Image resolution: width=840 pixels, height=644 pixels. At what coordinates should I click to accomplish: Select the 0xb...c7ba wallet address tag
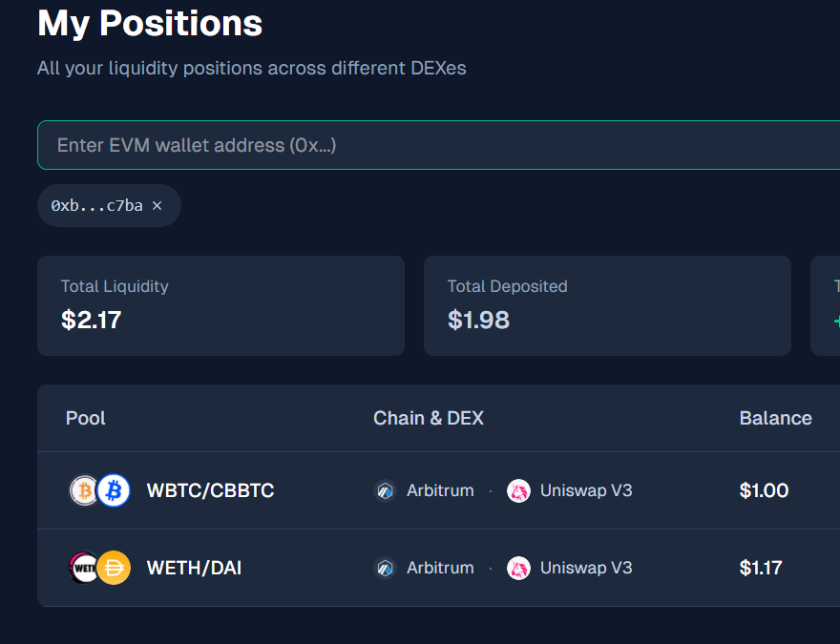97,206
